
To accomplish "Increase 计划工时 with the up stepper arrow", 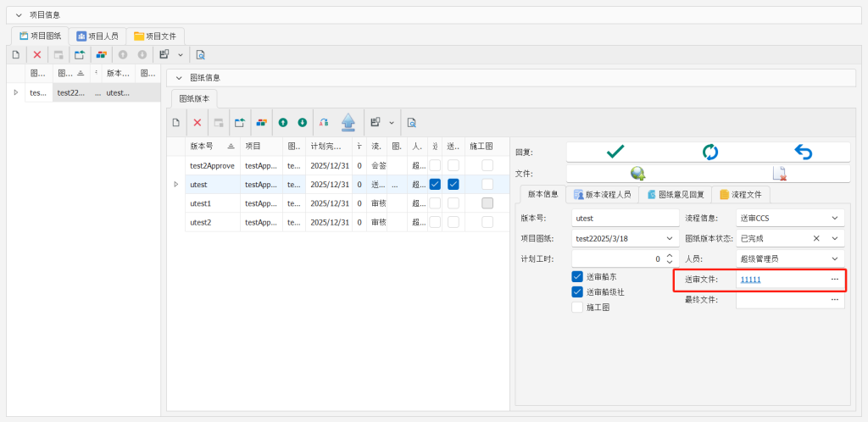I will (669, 255).
